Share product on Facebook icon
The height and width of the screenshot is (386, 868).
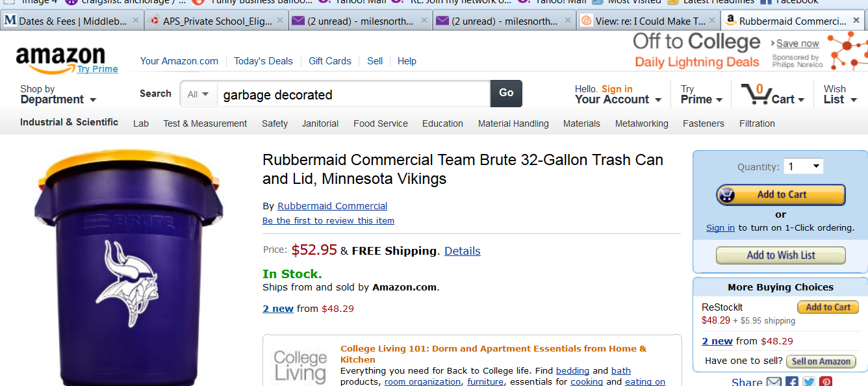coord(792,381)
